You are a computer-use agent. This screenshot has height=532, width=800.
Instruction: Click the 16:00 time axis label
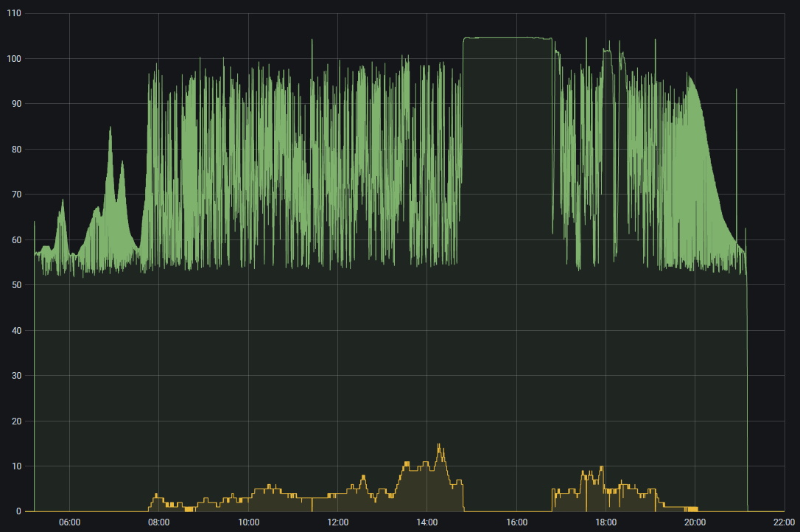[x=516, y=522]
